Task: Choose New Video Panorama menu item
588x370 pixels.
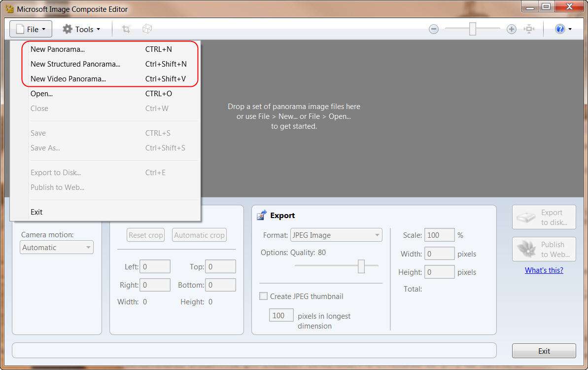Action: pyautogui.click(x=68, y=79)
